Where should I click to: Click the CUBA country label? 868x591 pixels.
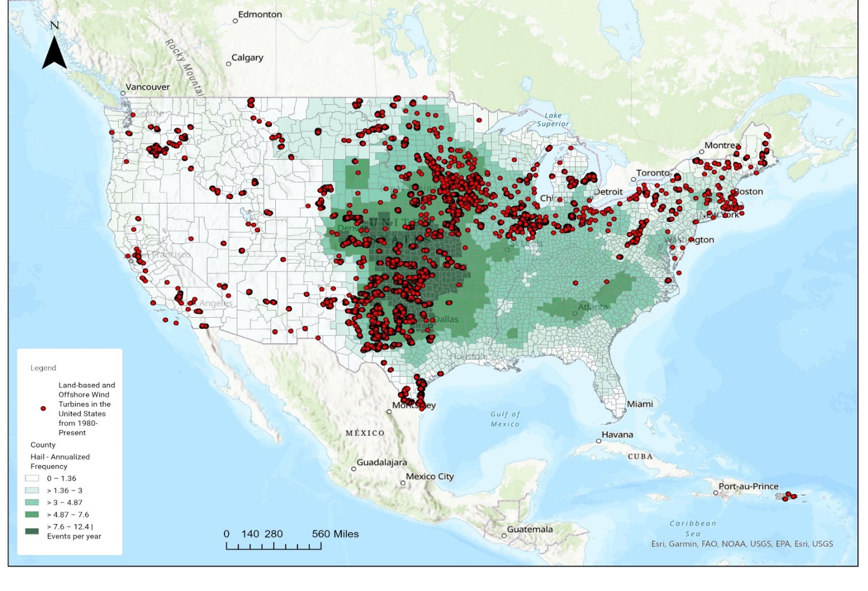[x=640, y=456]
